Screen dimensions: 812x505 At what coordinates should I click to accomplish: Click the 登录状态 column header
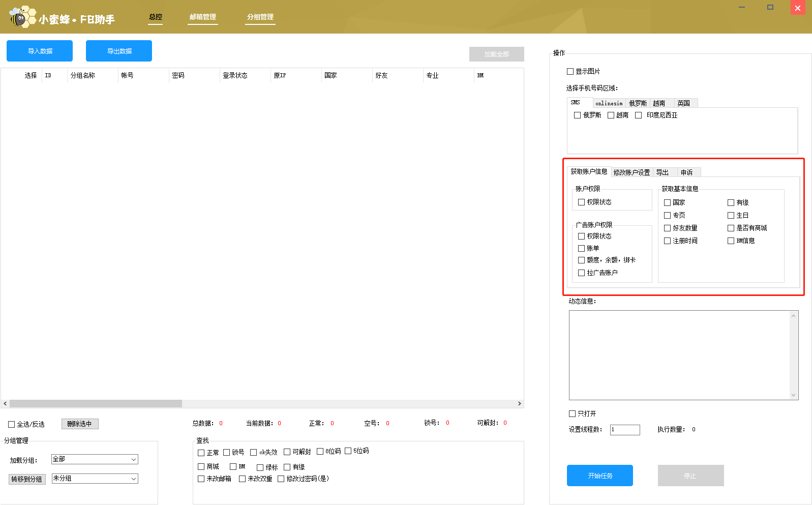coord(245,75)
